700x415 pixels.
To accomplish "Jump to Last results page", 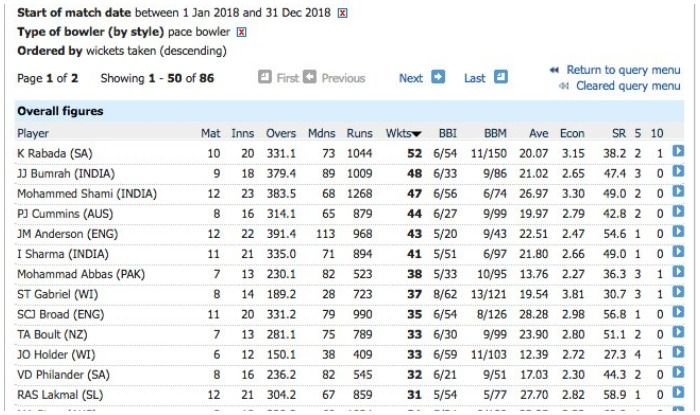I will [x=474, y=78].
